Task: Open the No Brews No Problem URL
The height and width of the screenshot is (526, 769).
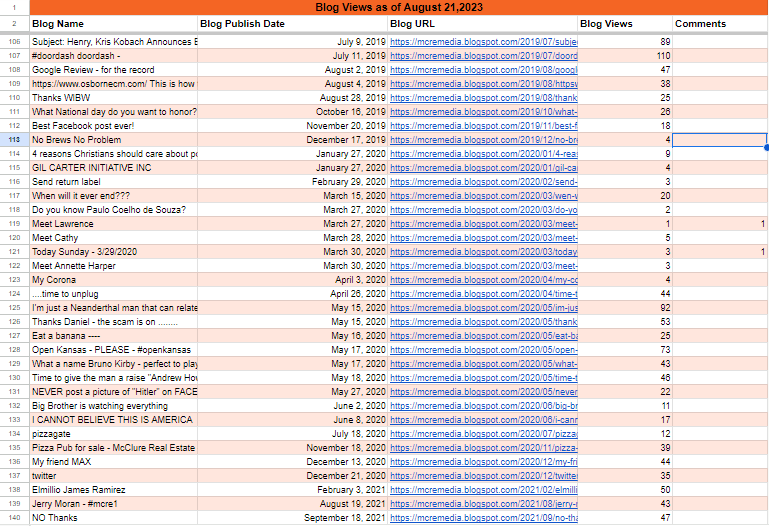Action: [484, 140]
